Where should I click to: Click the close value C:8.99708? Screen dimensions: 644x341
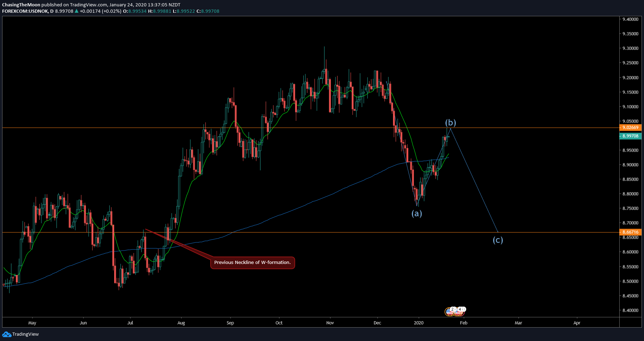click(x=208, y=11)
